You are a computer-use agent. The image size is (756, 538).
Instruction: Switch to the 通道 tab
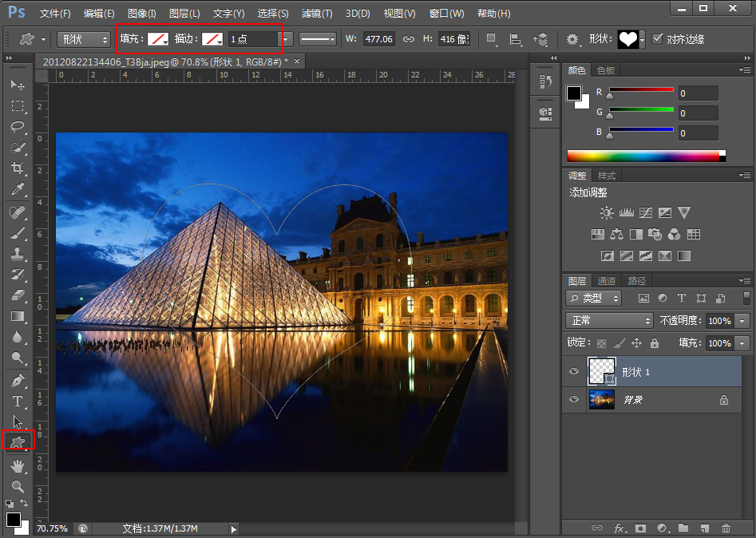607,281
